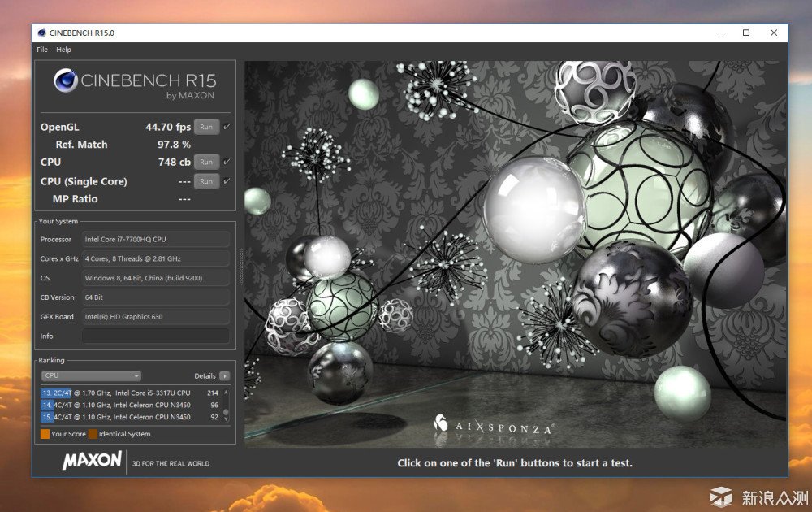Select ranking row 13 Core i5-3317U
This screenshot has height=512, width=812.
click(131, 393)
